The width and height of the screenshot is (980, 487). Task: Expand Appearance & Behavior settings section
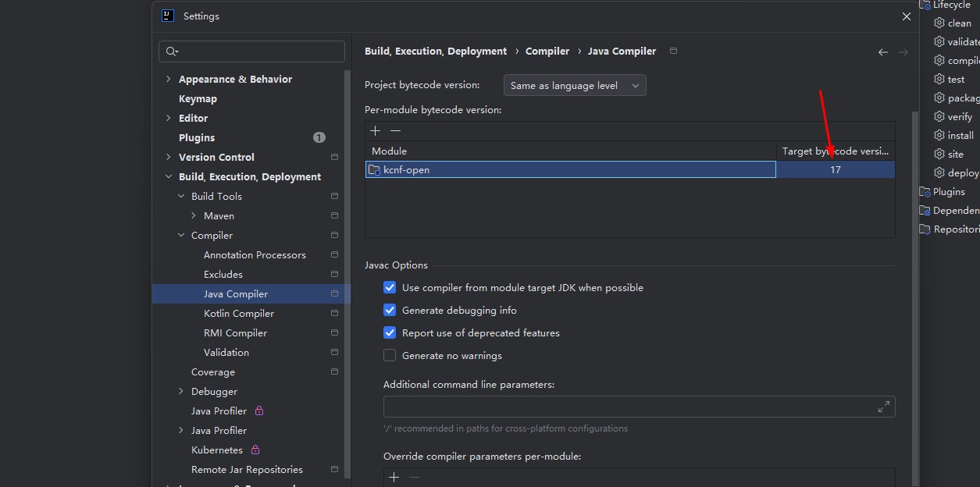click(169, 80)
